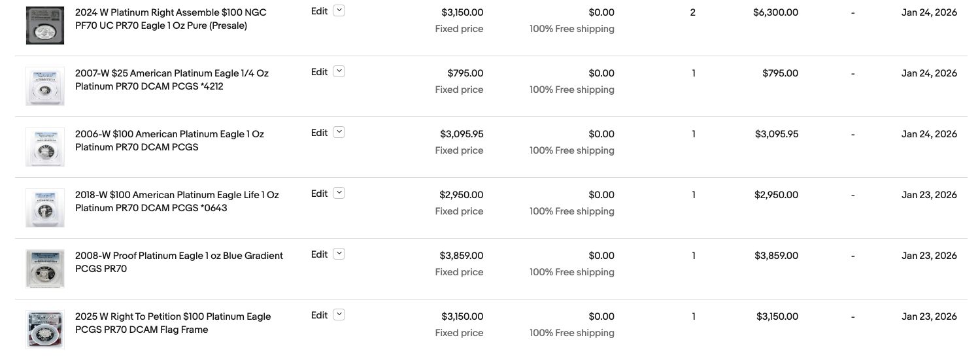Open the 2006-W $100 Platinum Eagle image
Screen dimensions: 980x359
click(45, 147)
